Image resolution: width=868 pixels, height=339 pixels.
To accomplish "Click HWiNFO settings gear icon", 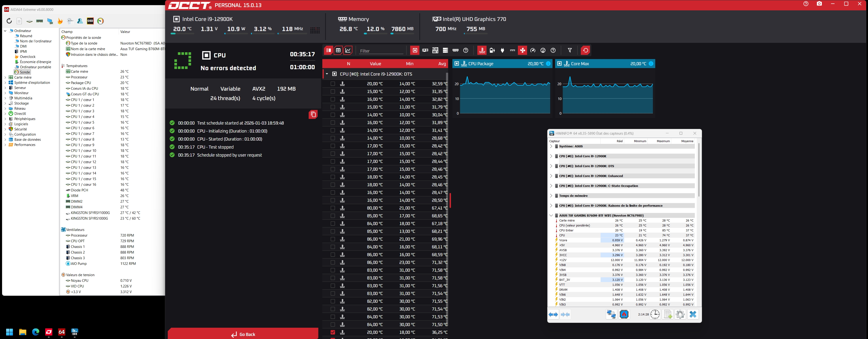I will 680,315.
